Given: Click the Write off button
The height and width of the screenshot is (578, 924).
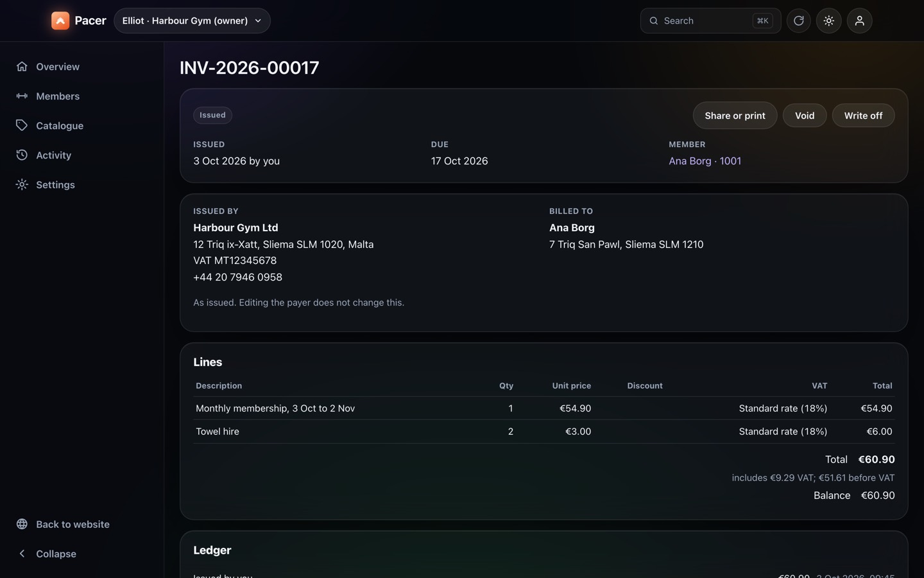Looking at the screenshot, I should [863, 116].
